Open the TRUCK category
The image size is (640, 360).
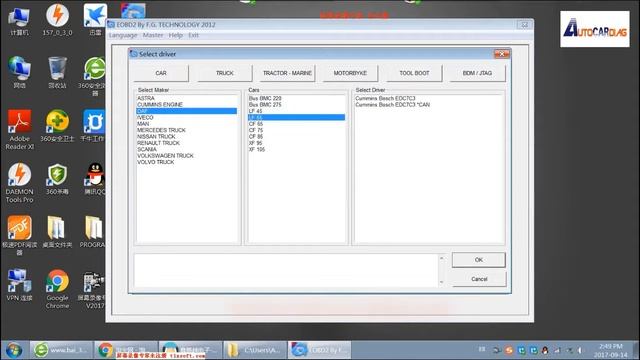point(224,73)
